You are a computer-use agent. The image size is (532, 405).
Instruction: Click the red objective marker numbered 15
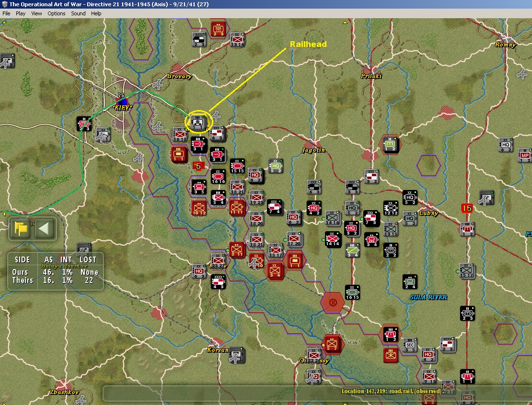pos(467,208)
